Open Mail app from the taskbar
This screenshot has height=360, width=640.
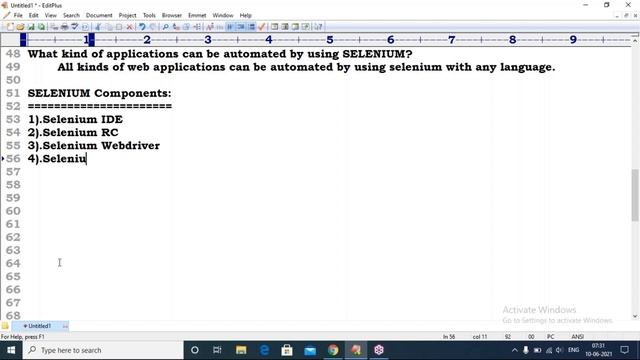[x=310, y=350]
